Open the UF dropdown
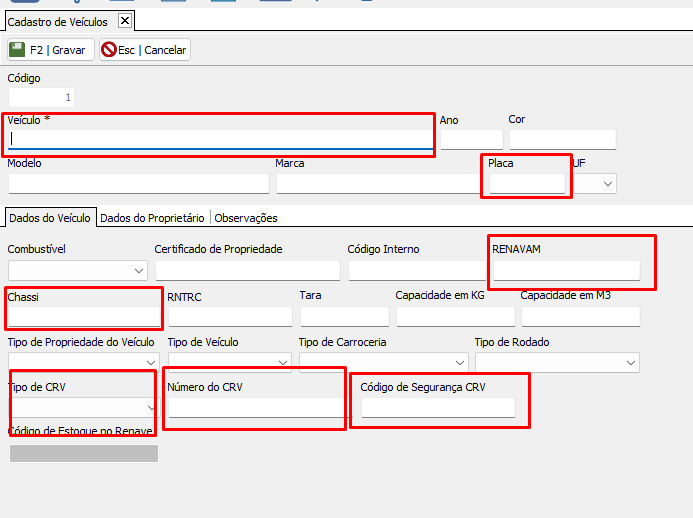The width and height of the screenshot is (693, 518). tap(594, 184)
